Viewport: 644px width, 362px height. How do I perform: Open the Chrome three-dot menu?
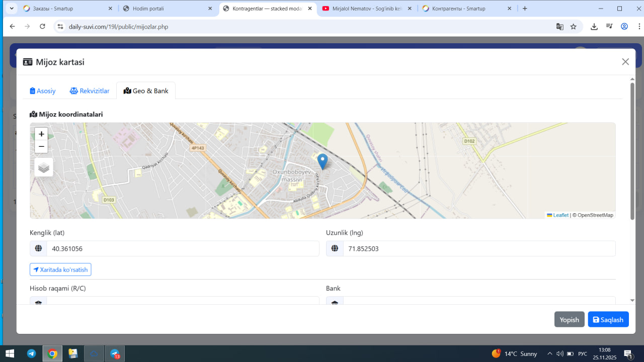point(638,27)
